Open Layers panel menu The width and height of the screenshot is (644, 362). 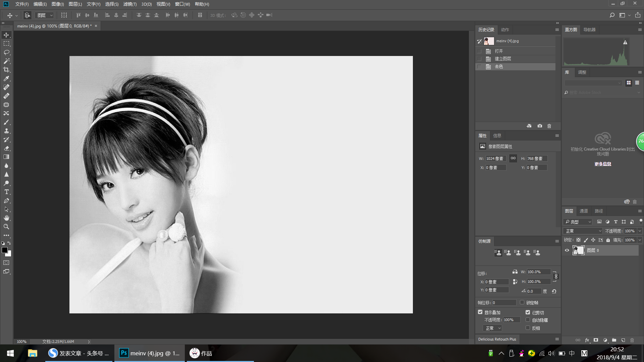click(x=640, y=211)
